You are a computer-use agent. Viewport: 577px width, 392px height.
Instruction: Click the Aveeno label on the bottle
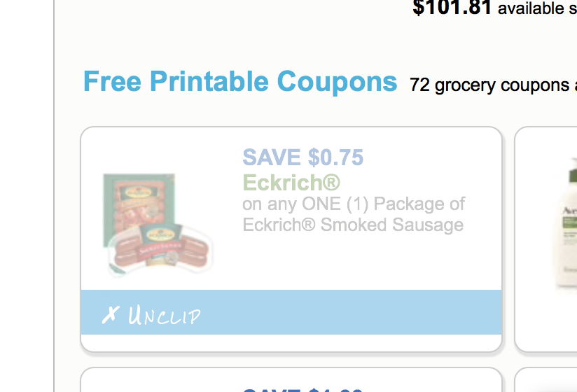tap(566, 209)
